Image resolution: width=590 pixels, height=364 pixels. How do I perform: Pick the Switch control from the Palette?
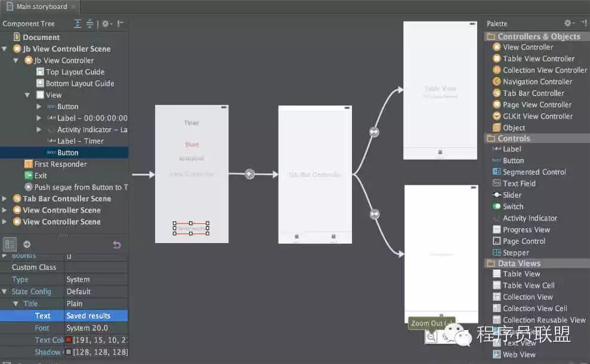tap(512, 207)
